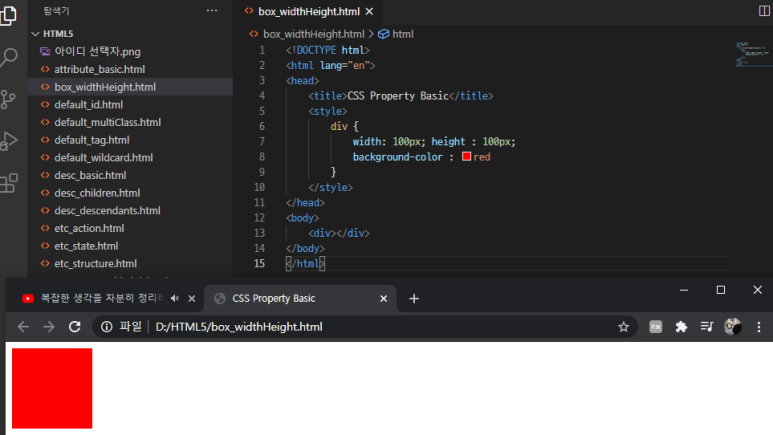View site information icon in address bar
Viewport: 773px width, 435px height.
point(106,326)
